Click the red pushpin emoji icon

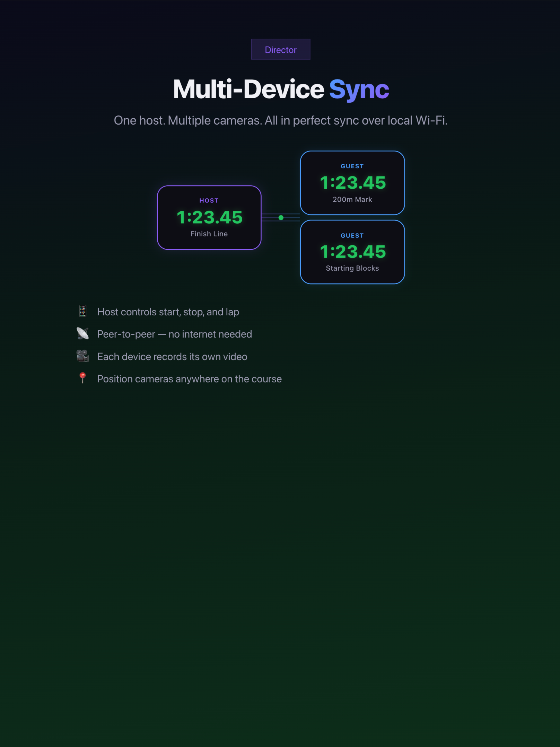pyautogui.click(x=83, y=378)
